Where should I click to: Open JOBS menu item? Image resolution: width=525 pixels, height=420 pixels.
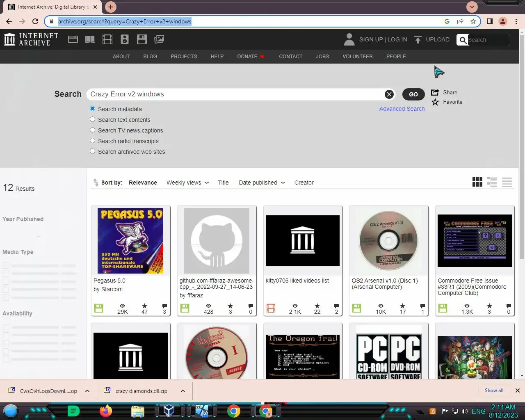click(322, 57)
